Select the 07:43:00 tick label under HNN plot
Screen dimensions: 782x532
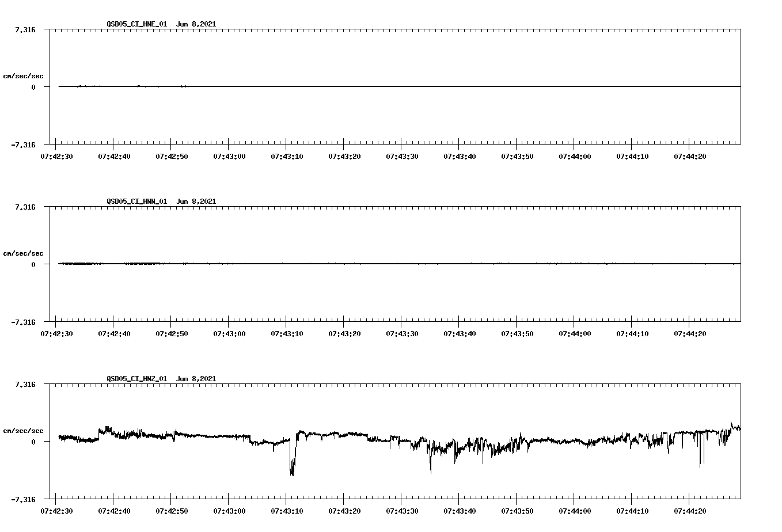(x=229, y=333)
